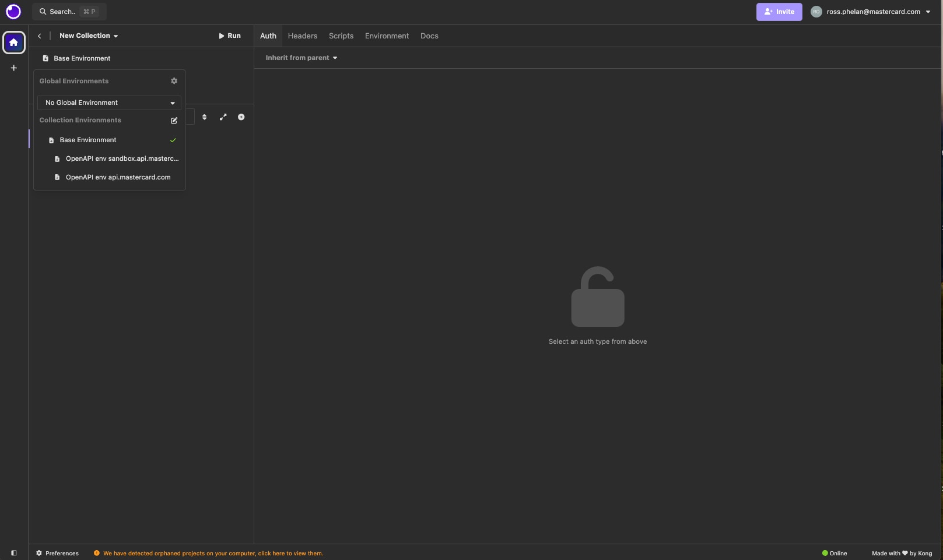Open the Inherit from parent auth dropdown
The width and height of the screenshot is (943, 560).
pos(301,58)
